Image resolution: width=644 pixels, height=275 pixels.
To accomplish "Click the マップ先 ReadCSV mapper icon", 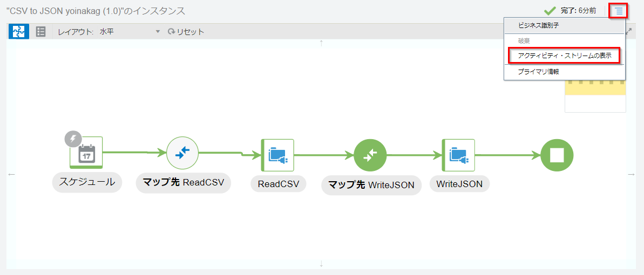I will tap(182, 153).
